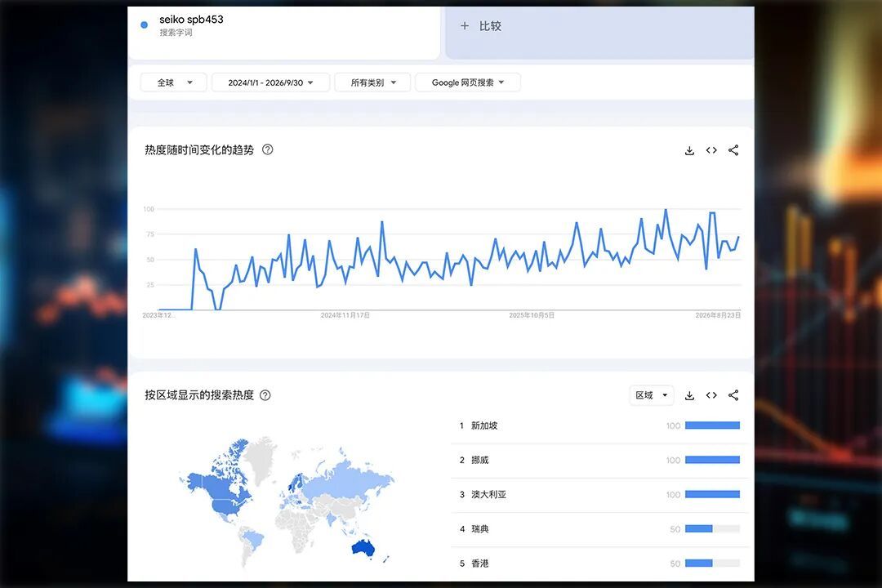Click the 瑞典 half-filled interest bar
Image resolution: width=882 pixels, height=588 pixels.
coord(712,528)
